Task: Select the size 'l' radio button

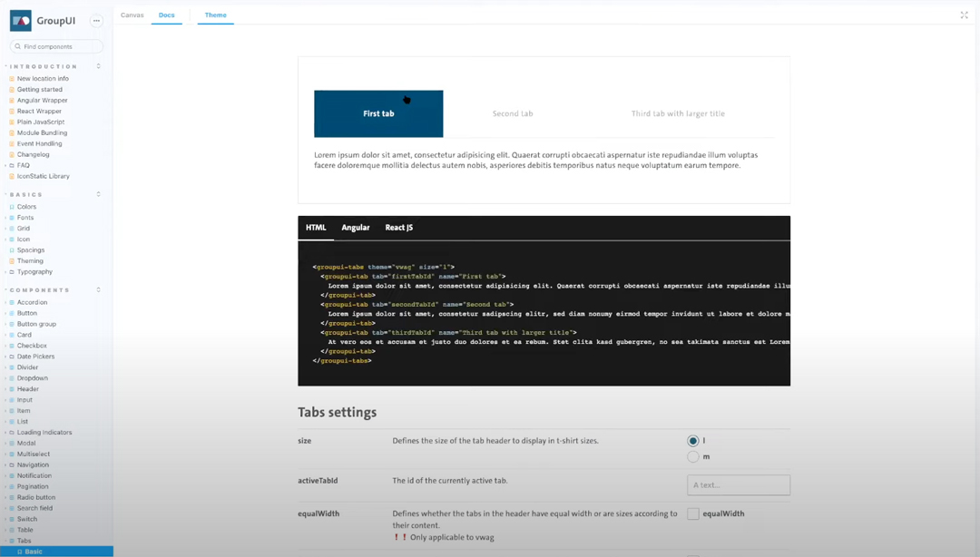Action: point(692,441)
